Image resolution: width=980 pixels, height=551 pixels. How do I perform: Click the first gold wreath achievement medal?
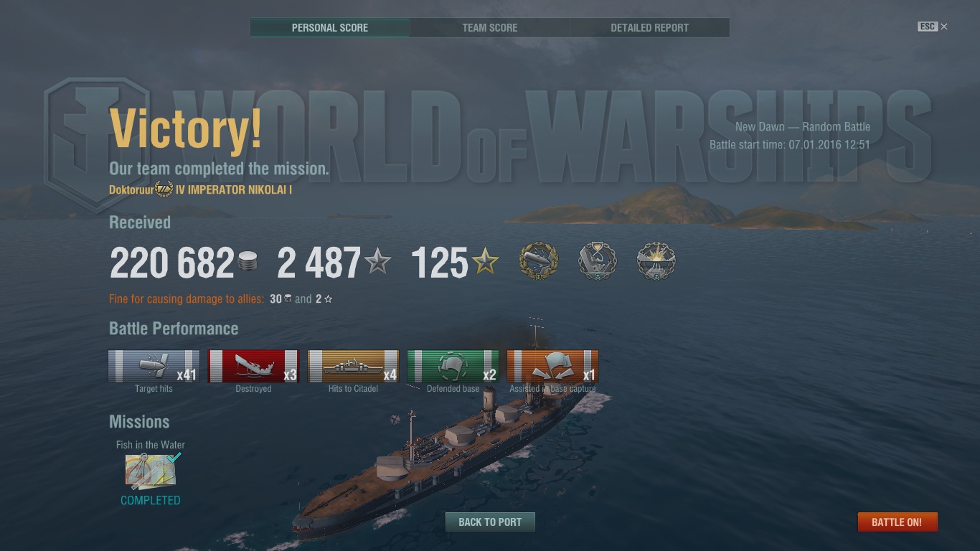[x=539, y=262]
